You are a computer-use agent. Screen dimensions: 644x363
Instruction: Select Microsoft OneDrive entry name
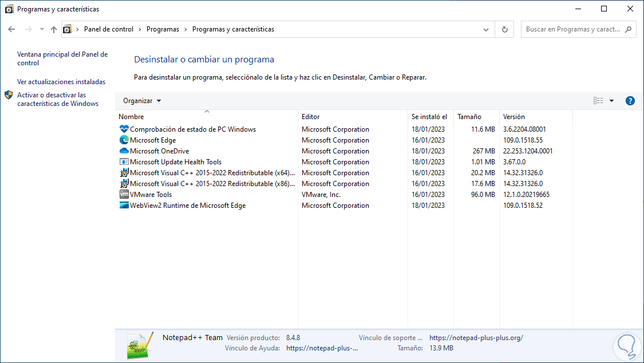coord(159,151)
